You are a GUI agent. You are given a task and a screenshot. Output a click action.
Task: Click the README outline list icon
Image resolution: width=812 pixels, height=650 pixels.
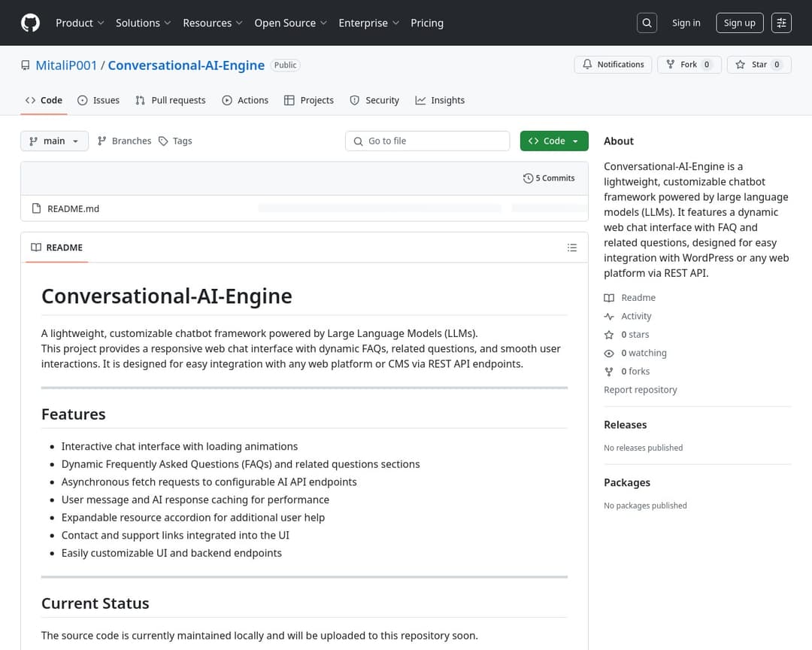[x=571, y=248]
